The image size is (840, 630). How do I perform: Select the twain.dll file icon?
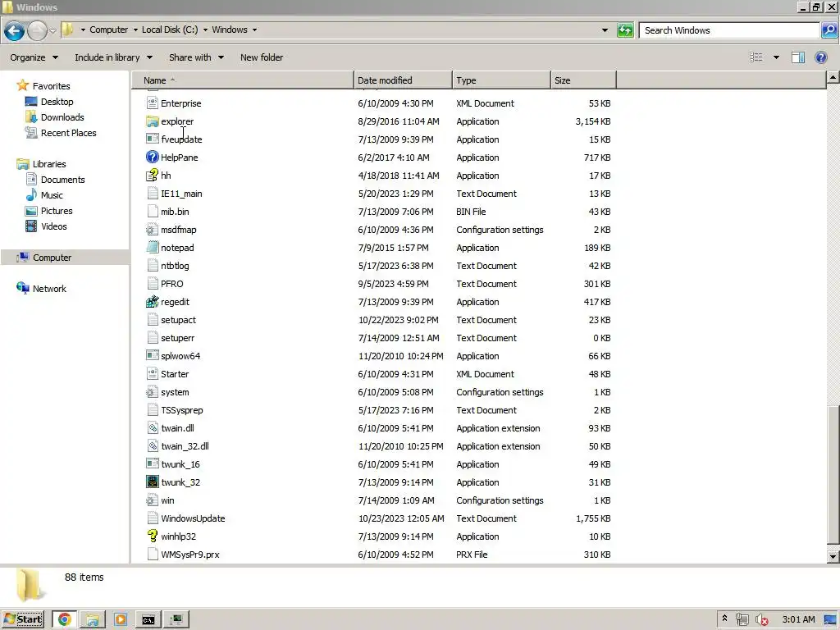coord(152,428)
